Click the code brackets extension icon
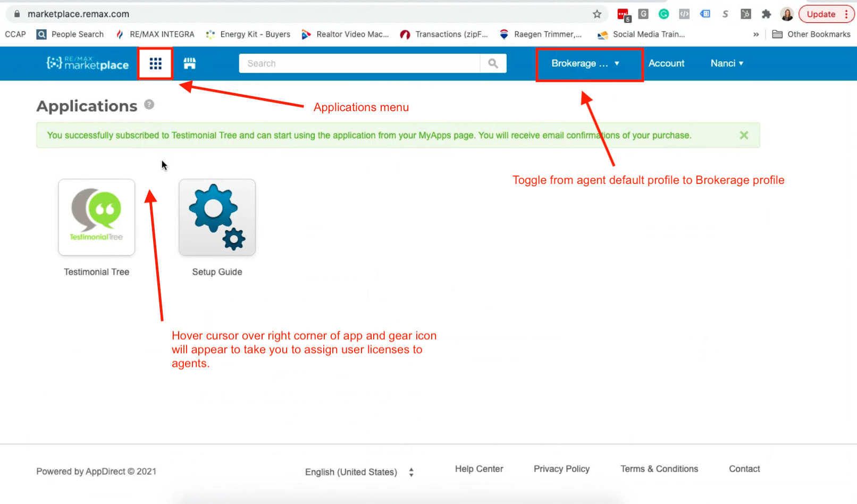 tap(684, 14)
